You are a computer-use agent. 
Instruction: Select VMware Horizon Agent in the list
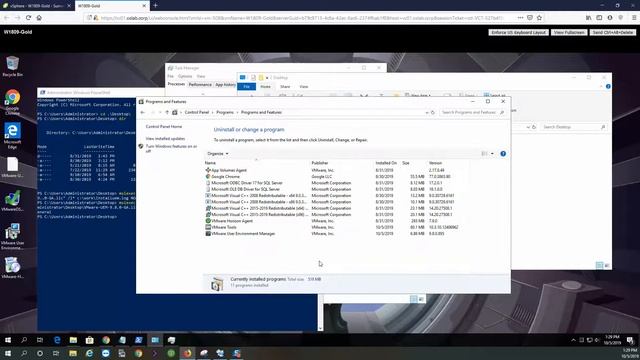click(x=232, y=221)
